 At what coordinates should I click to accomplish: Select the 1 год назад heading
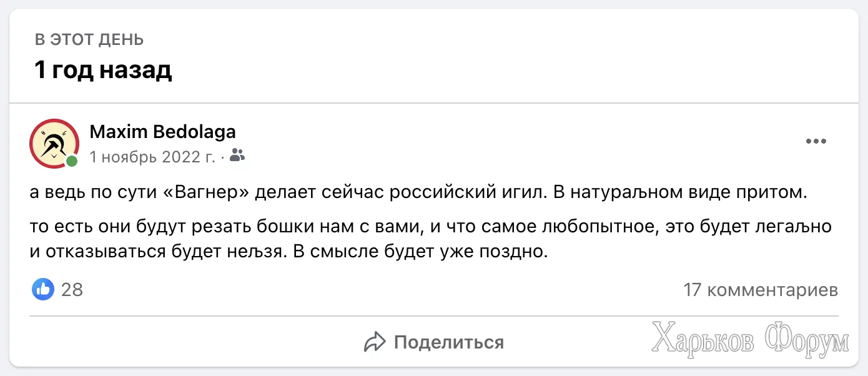pos(103,71)
